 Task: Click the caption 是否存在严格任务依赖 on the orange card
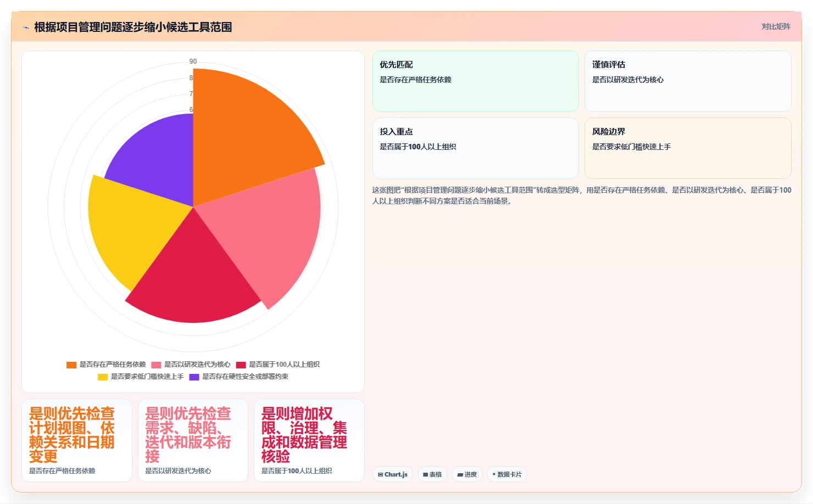click(62, 471)
